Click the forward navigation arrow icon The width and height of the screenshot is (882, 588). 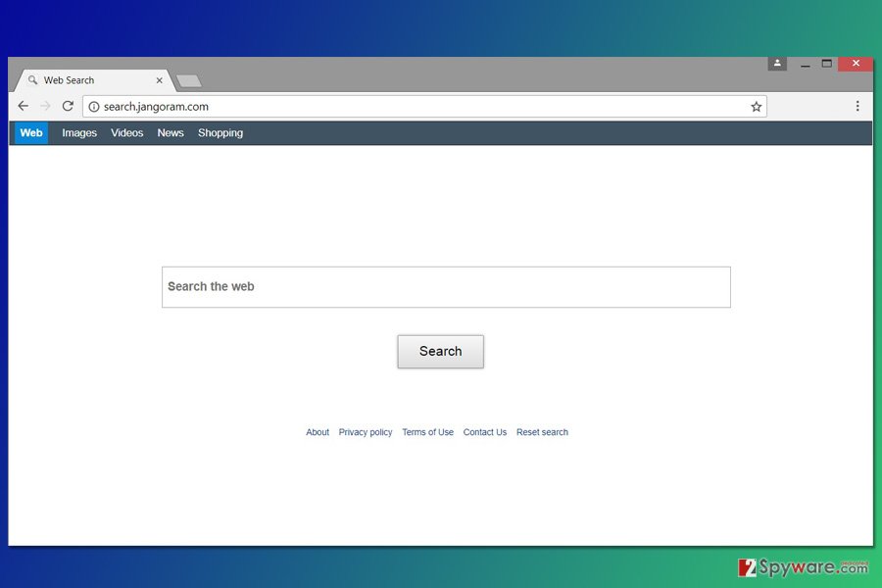click(45, 106)
